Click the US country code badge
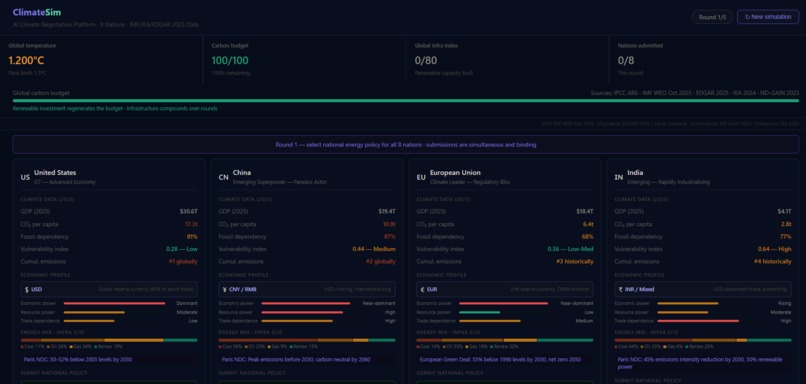The image size is (806, 384). click(25, 177)
